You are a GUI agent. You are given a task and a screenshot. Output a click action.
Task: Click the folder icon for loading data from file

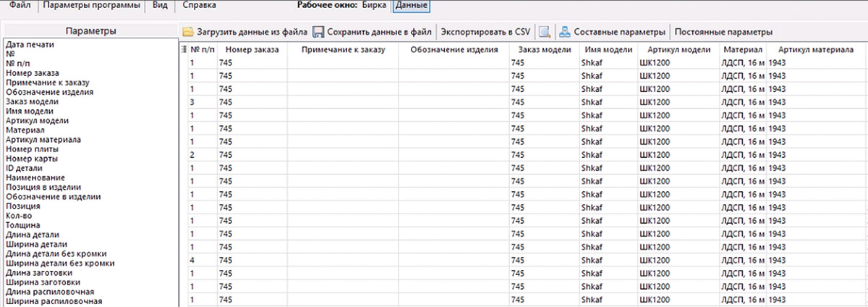pyautogui.click(x=188, y=32)
